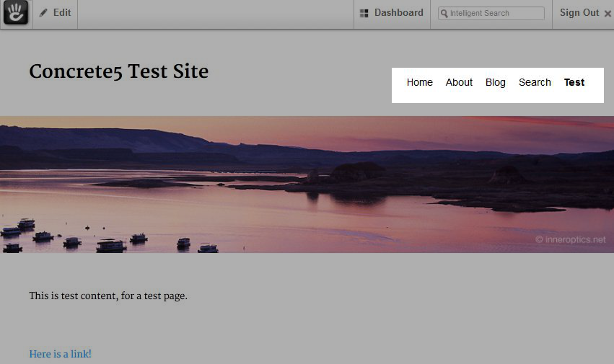Click the magnifying glass in Intelligent Search
Screen dimensions: 614x364
coord(444,14)
